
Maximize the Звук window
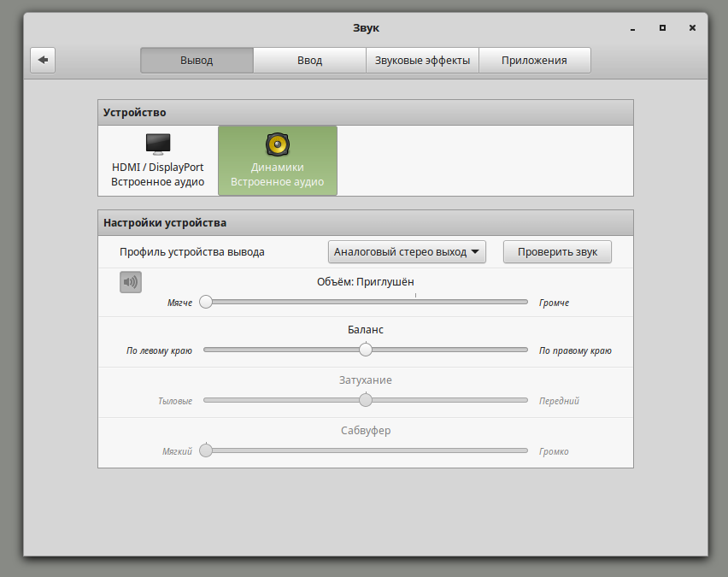662,28
